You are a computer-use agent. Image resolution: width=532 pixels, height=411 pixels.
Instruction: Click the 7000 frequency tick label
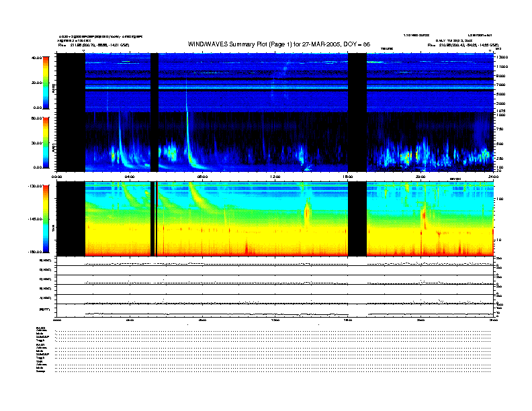click(x=501, y=85)
